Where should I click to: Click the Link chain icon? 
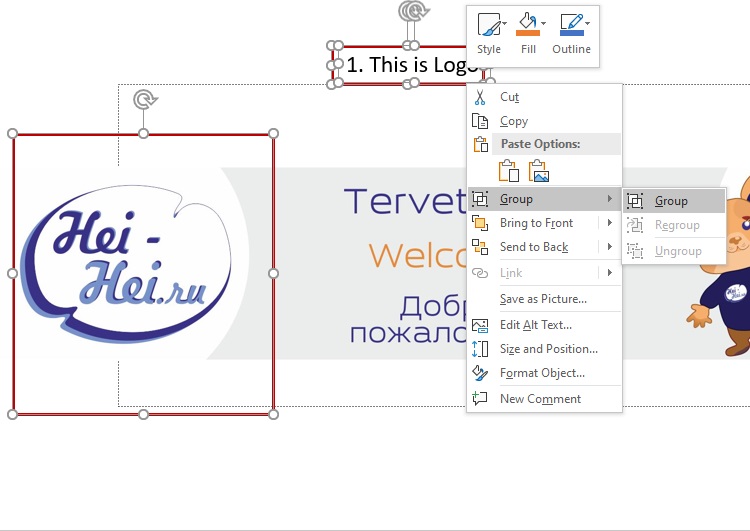click(x=480, y=273)
